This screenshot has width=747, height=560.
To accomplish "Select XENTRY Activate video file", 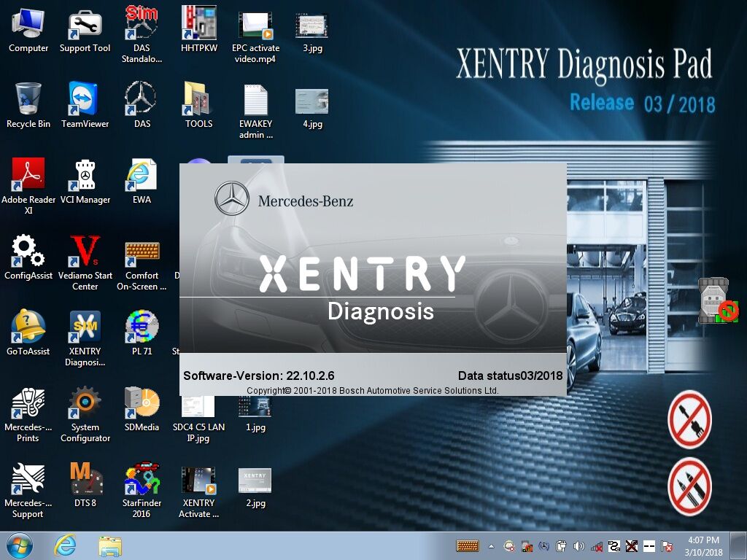I will tap(198, 493).
